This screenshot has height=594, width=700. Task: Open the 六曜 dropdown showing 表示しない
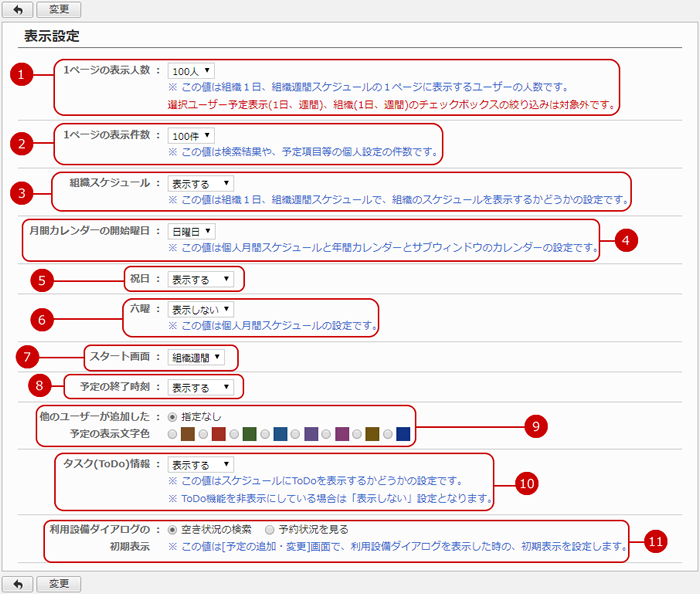tap(200, 309)
